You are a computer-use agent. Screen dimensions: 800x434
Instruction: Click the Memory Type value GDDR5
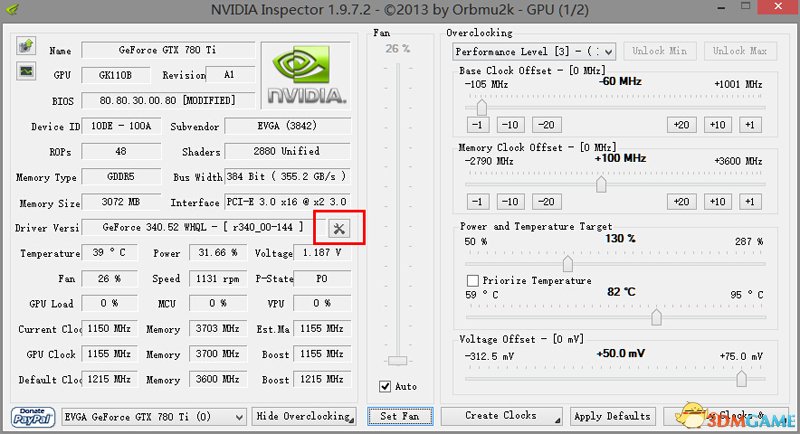click(121, 176)
